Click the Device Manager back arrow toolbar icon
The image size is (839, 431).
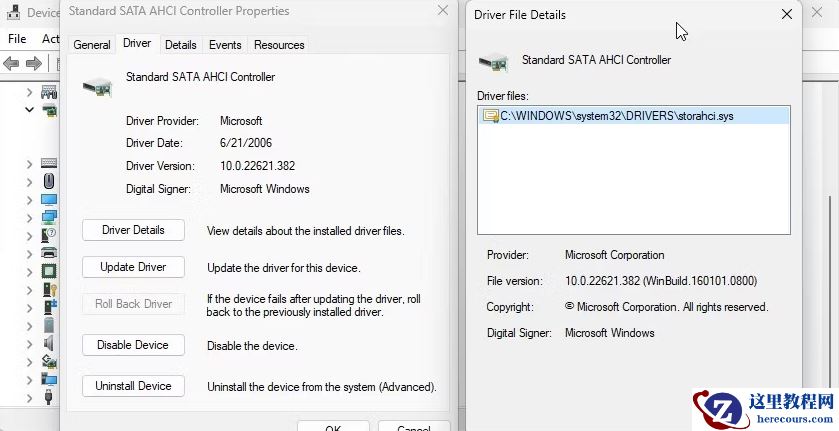pos(11,64)
